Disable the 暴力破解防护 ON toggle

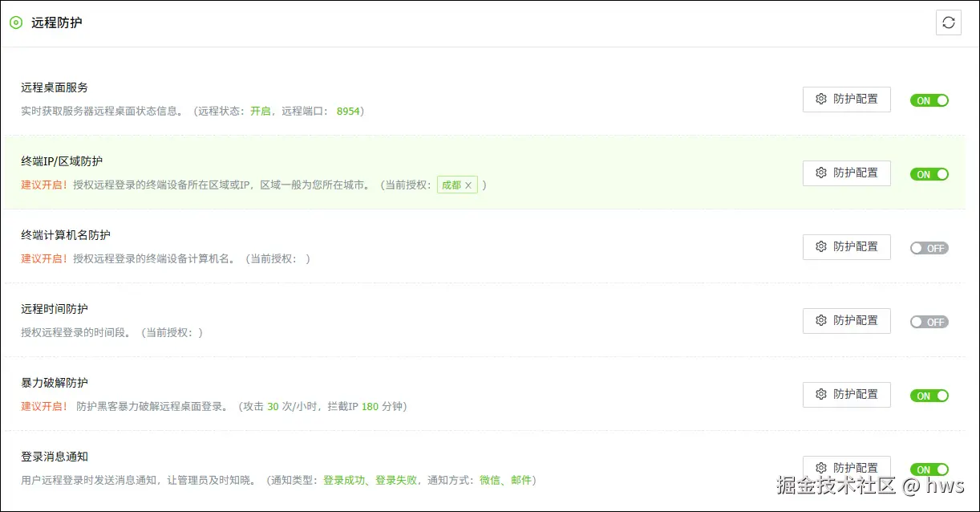click(x=929, y=396)
